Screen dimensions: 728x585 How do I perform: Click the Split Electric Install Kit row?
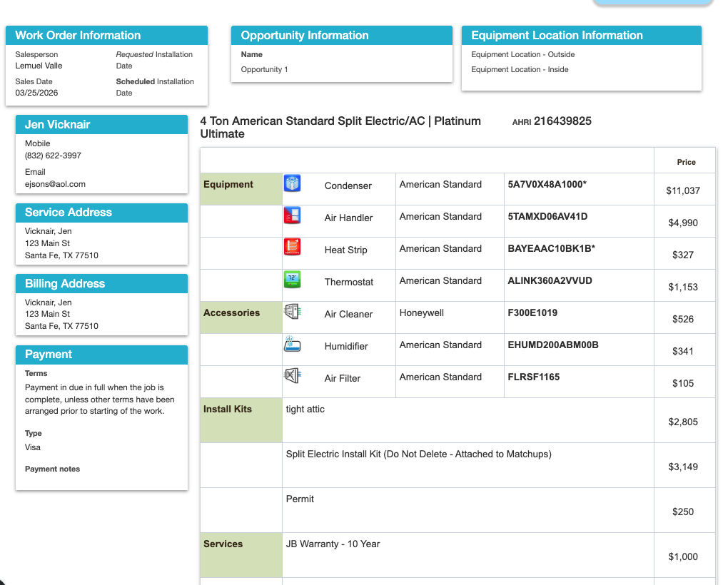tap(418, 454)
